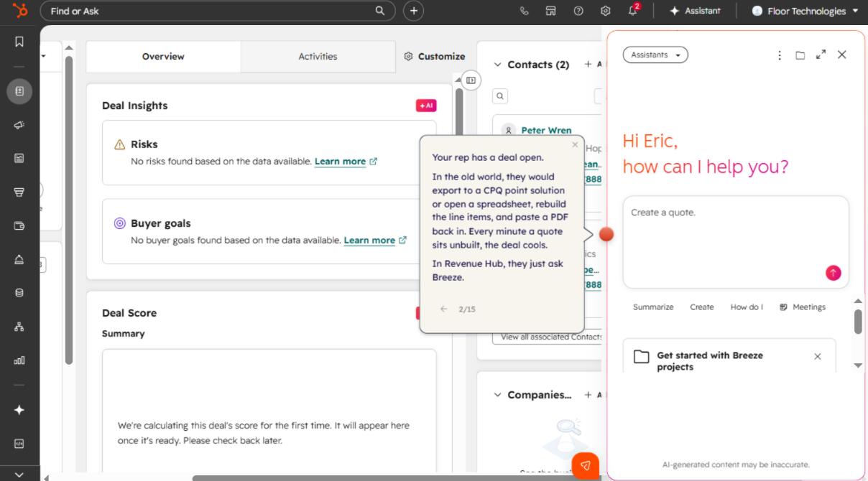Switch to the Activities tab

[x=318, y=56]
